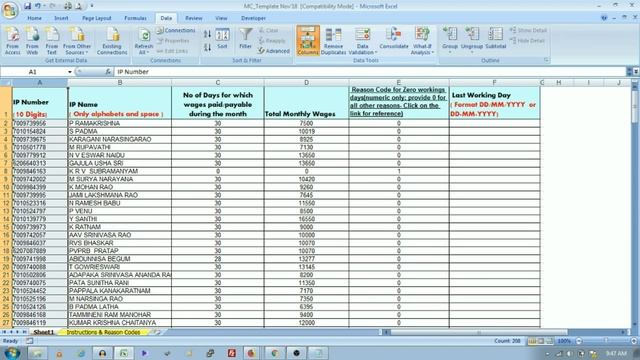This screenshot has width=640, height=360.
Task: Select wage value 16550
Action: (x=306, y=219)
